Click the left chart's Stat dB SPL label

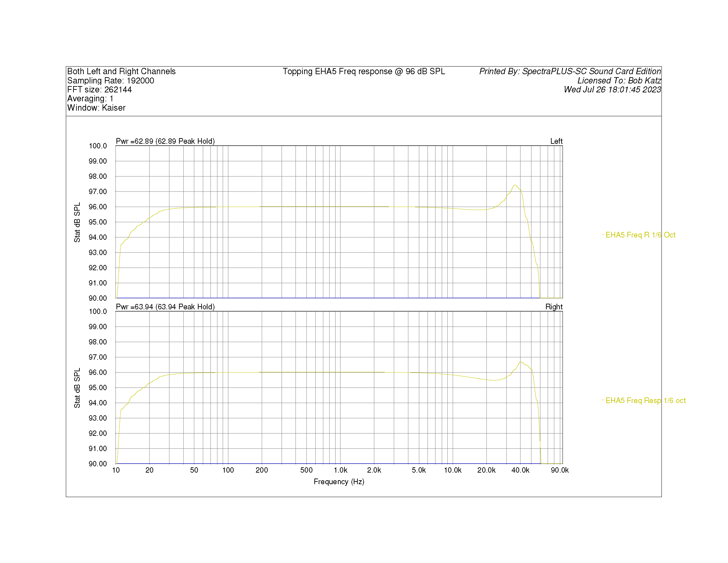click(77, 222)
